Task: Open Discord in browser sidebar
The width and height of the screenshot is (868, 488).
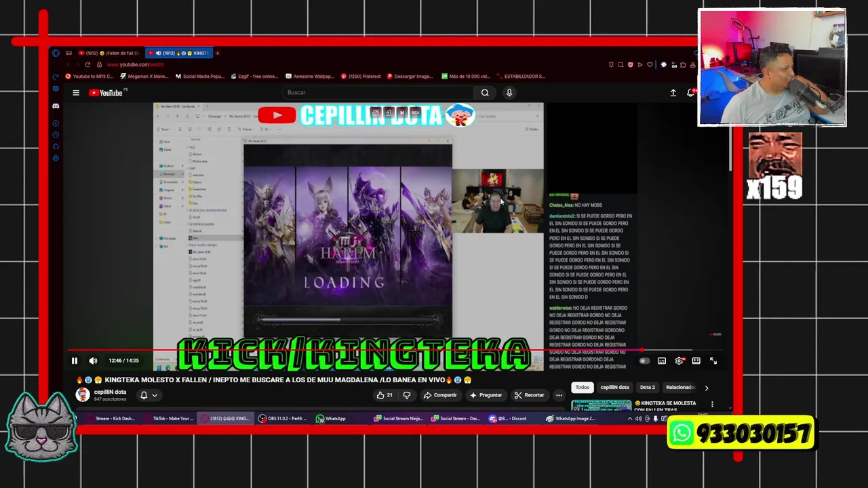Action: (56, 106)
